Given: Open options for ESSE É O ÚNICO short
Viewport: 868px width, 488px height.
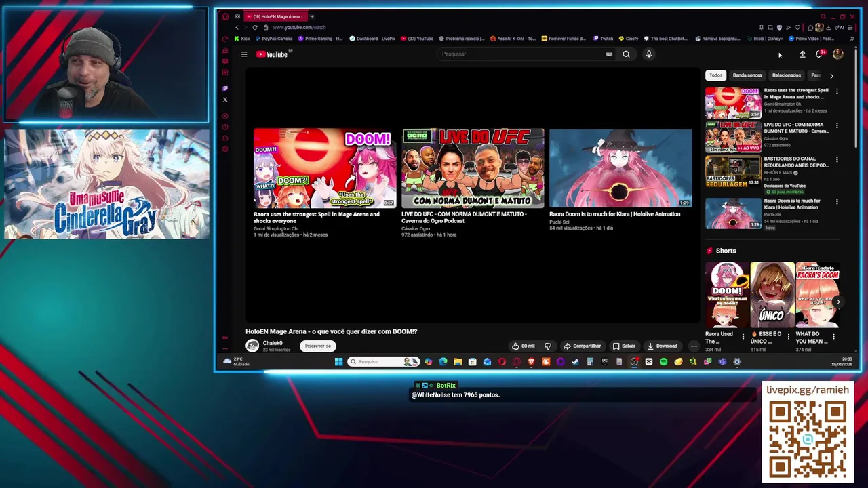Looking at the screenshot, I should [788, 337].
